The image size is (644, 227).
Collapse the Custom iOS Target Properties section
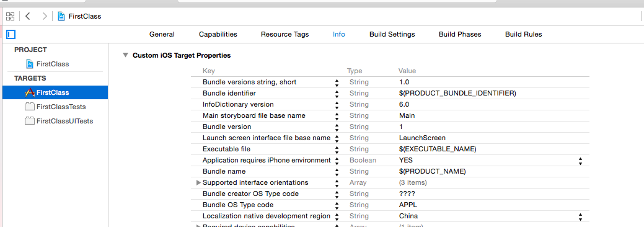[125, 55]
